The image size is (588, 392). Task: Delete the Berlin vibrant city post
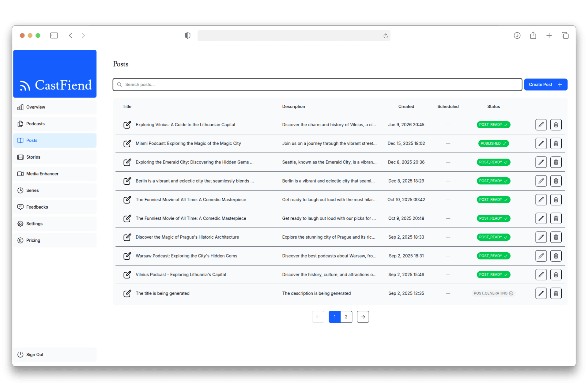click(556, 181)
